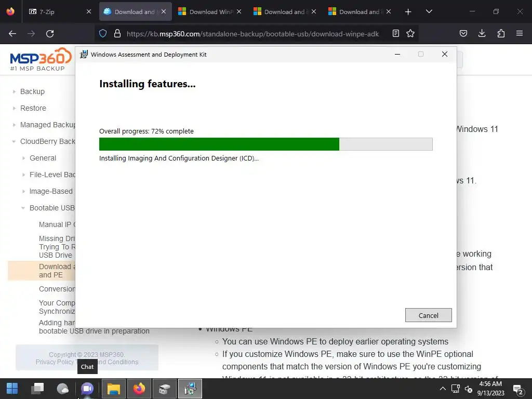Open the network status tray icon
The width and height of the screenshot is (532, 399).
455,389
